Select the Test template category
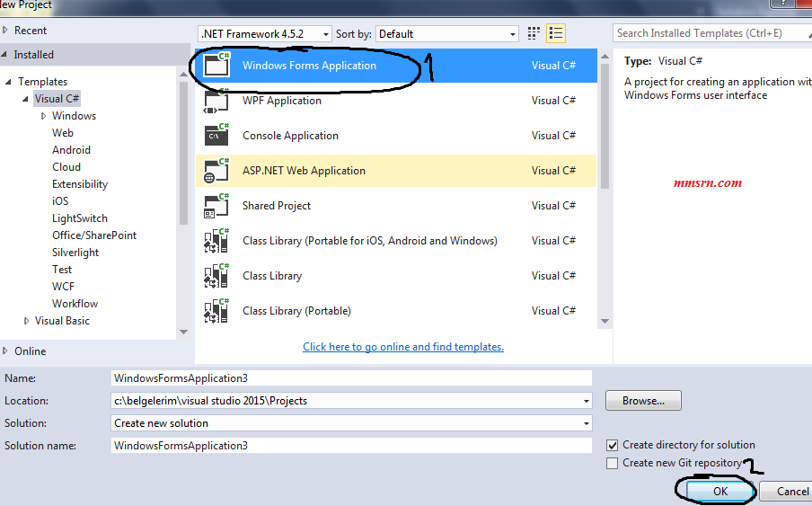 tap(62, 270)
